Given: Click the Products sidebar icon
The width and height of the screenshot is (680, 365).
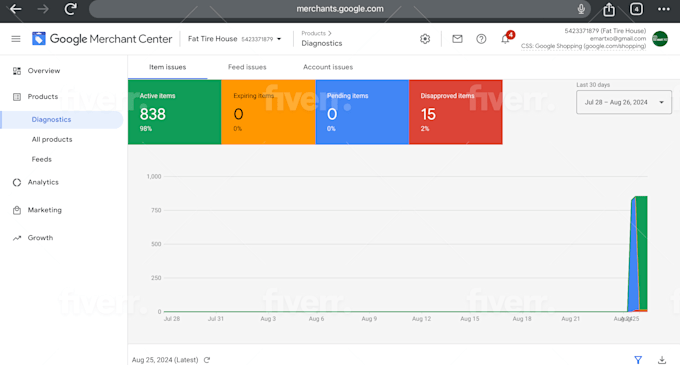Looking at the screenshot, I should click(x=16, y=97).
